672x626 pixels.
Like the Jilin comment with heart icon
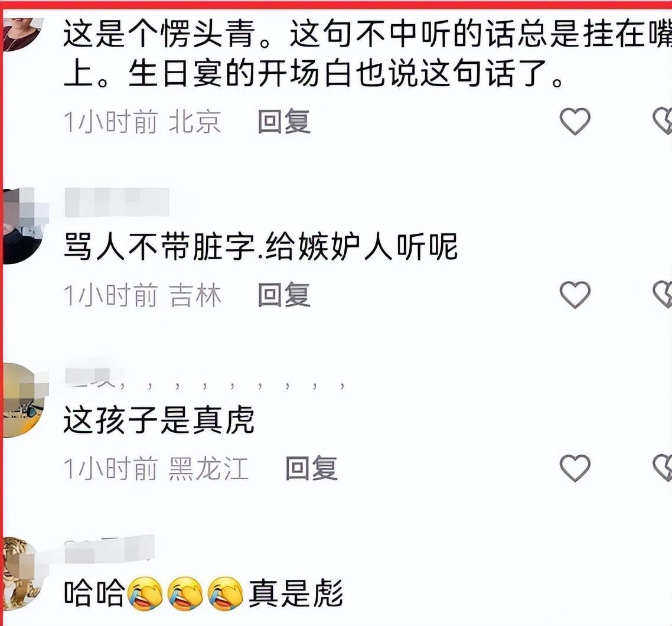575,295
